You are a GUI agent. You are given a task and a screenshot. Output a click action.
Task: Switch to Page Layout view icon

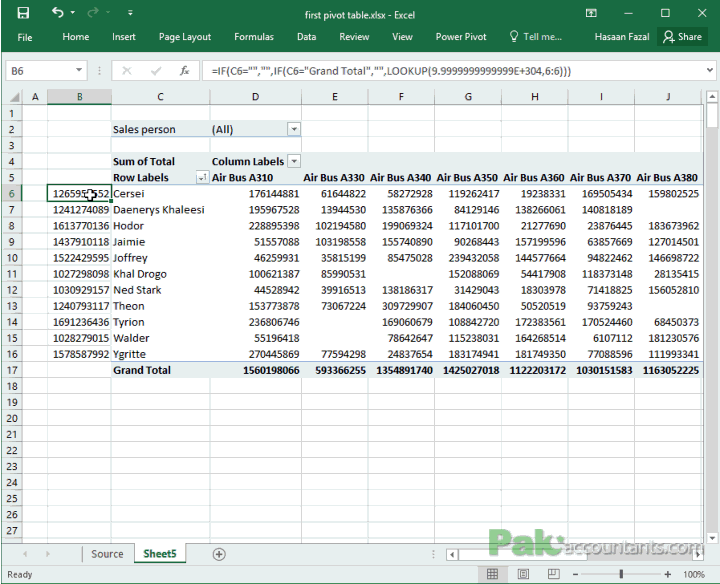pyautogui.click(x=523, y=574)
